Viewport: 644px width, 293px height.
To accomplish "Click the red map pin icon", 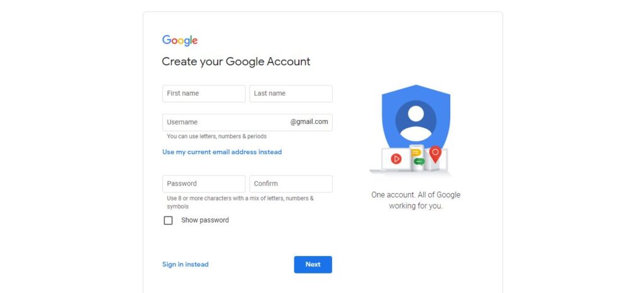I will click(435, 154).
